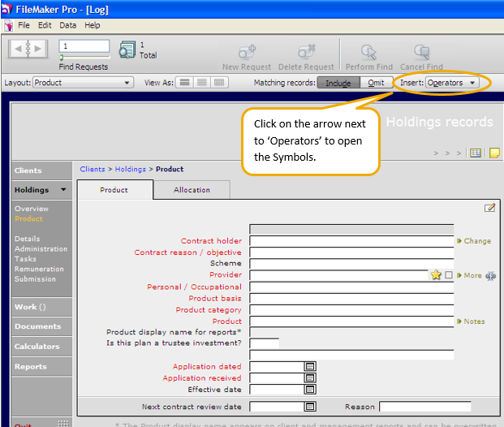This screenshot has width=504, height=427.
Task: Expand the Holdings sidebar arrow
Action: tap(63, 189)
